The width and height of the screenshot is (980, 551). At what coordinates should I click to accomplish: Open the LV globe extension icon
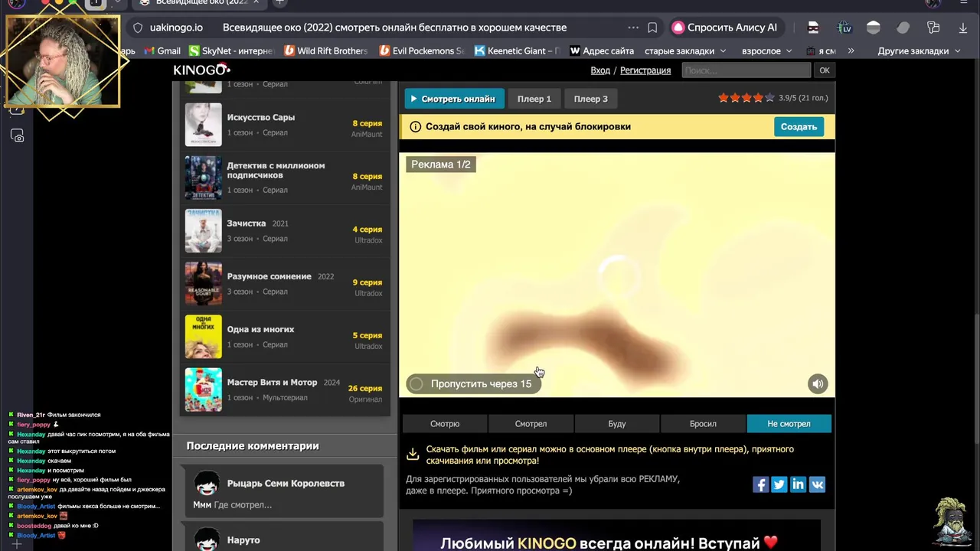click(844, 28)
